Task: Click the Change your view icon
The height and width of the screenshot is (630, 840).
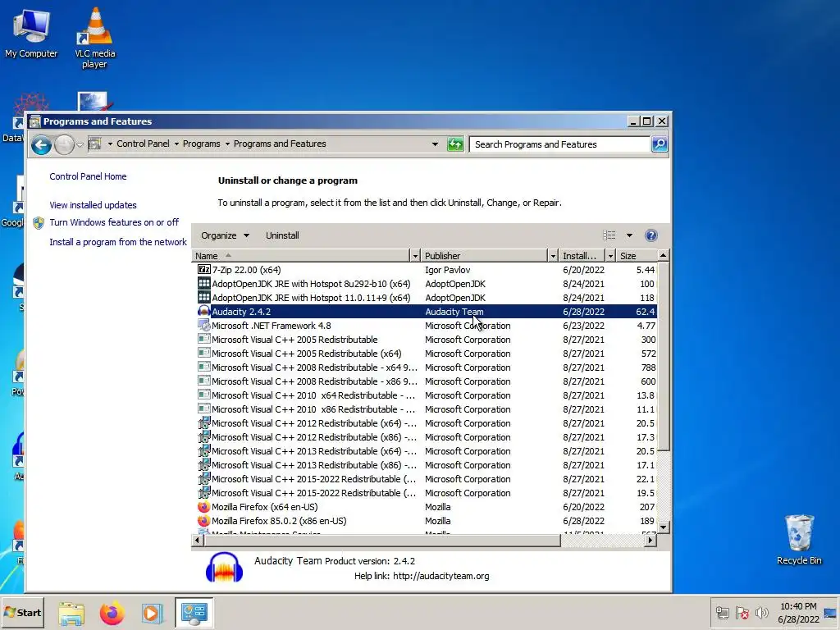Action: pyautogui.click(x=609, y=235)
